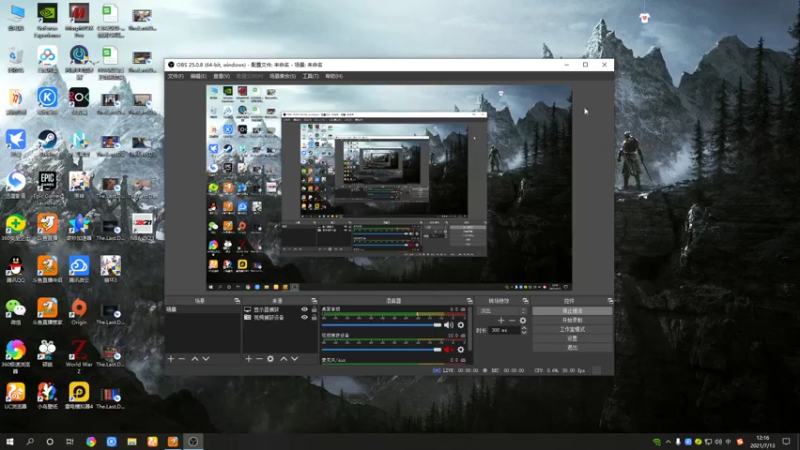Lock the video capture device source

tap(314, 317)
